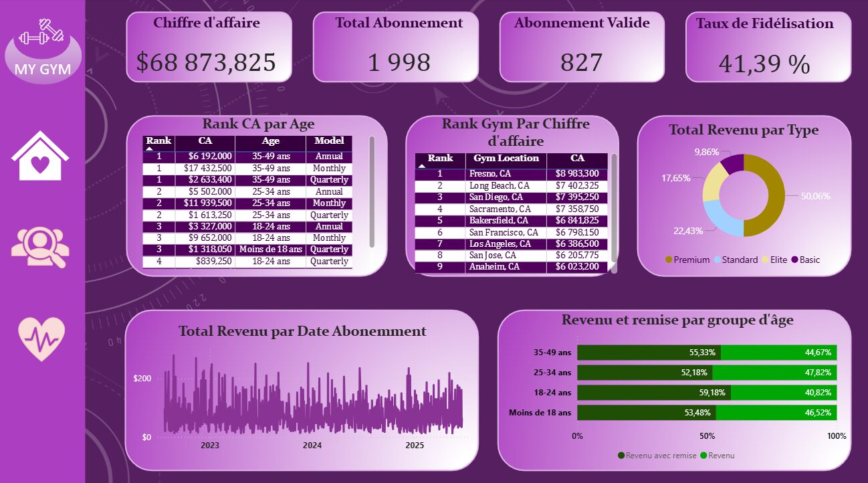
Task: Click the Total Revenu par Type title
Action: (744, 130)
